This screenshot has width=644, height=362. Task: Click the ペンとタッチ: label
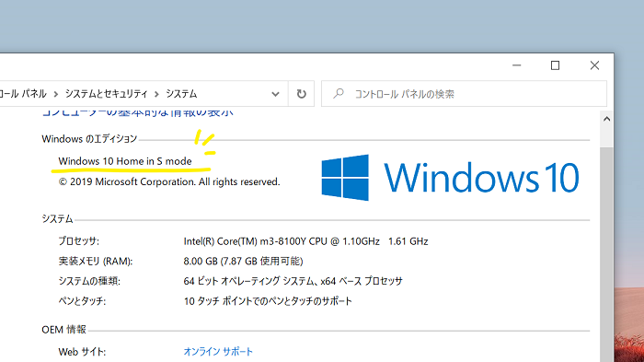coord(82,301)
